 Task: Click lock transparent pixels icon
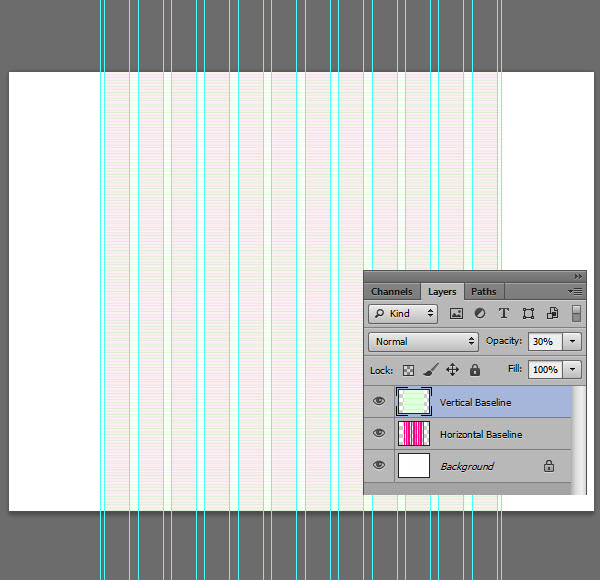pyautogui.click(x=408, y=370)
